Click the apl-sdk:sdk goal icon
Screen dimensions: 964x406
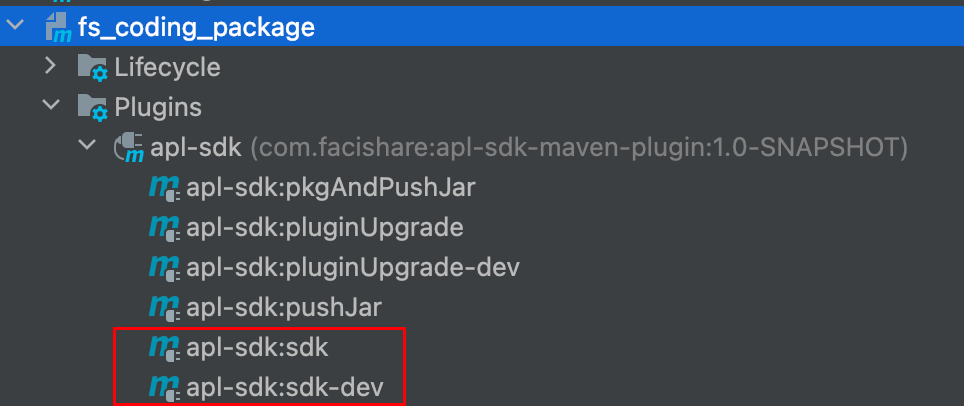pos(164,347)
